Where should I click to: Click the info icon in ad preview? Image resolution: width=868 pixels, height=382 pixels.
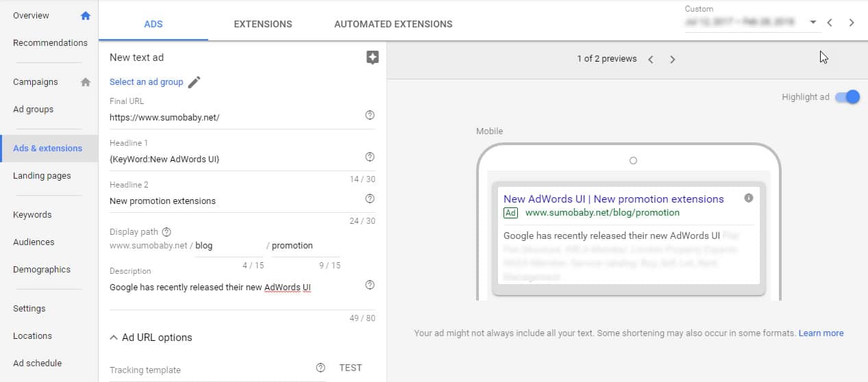(x=749, y=198)
